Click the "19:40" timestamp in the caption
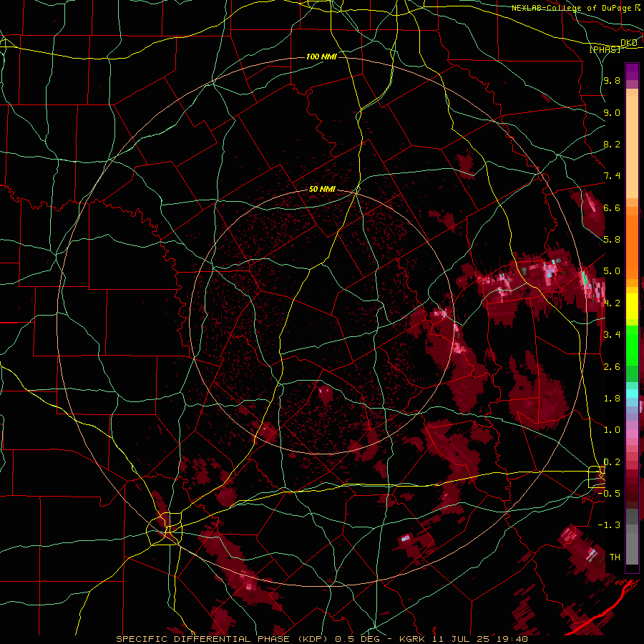Viewport: 644px width, 644px height. tap(513, 639)
